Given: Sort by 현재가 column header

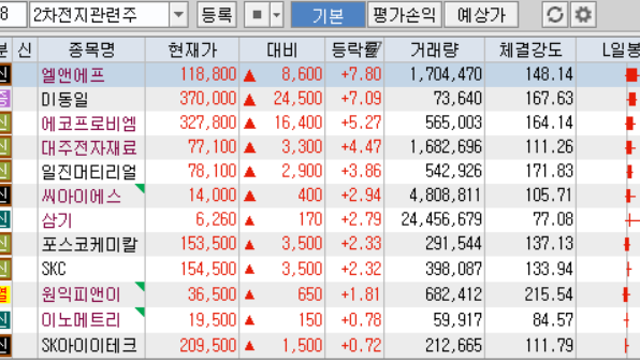Looking at the screenshot, I should pos(192,50).
